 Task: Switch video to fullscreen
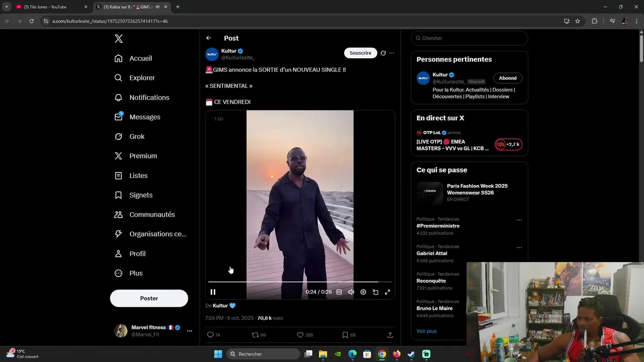(x=387, y=292)
